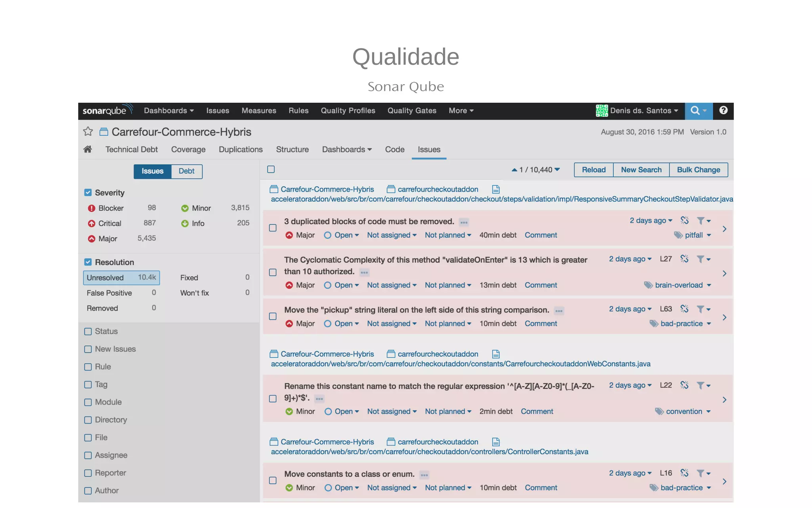This screenshot has height=508, width=812.
Task: Enable the Module facet checkbox
Action: [88, 402]
